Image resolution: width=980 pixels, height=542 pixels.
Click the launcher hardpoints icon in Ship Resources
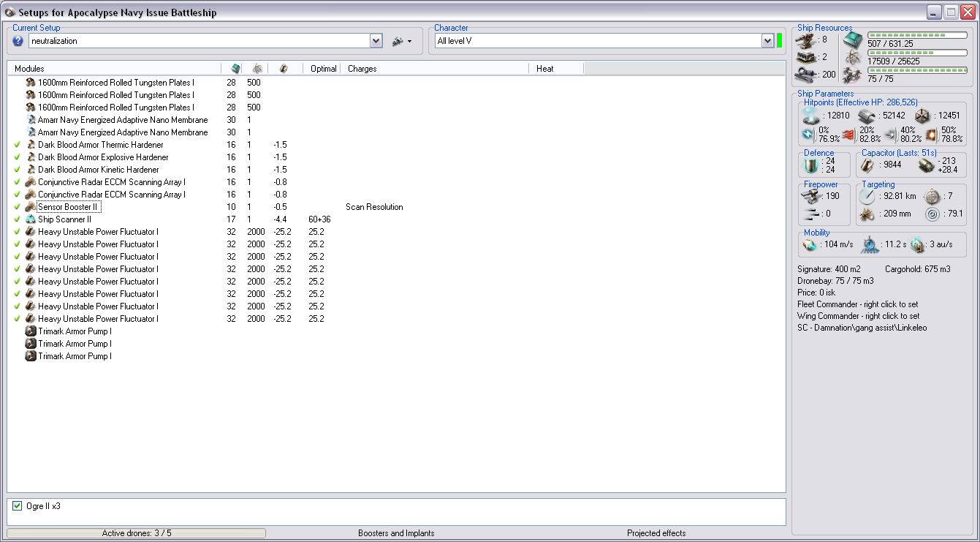pyautogui.click(x=807, y=57)
